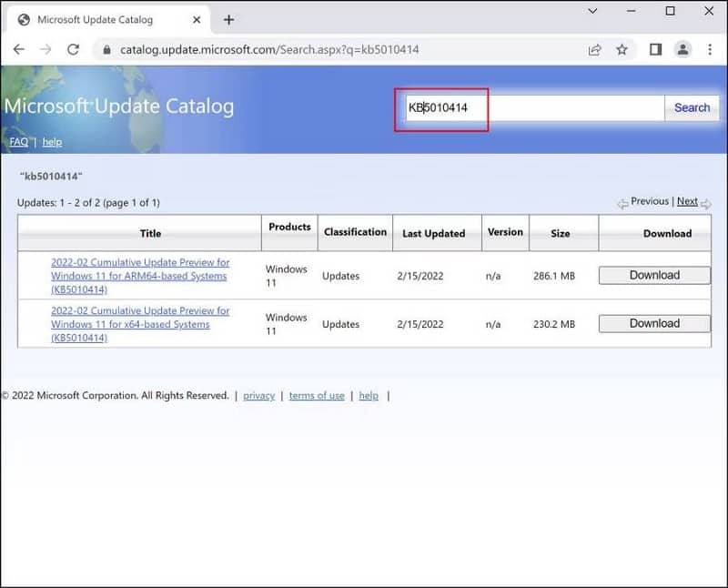Open the ARM64 Cumulative Update Preview link
The width and height of the screenshot is (728, 588).
pyautogui.click(x=139, y=276)
